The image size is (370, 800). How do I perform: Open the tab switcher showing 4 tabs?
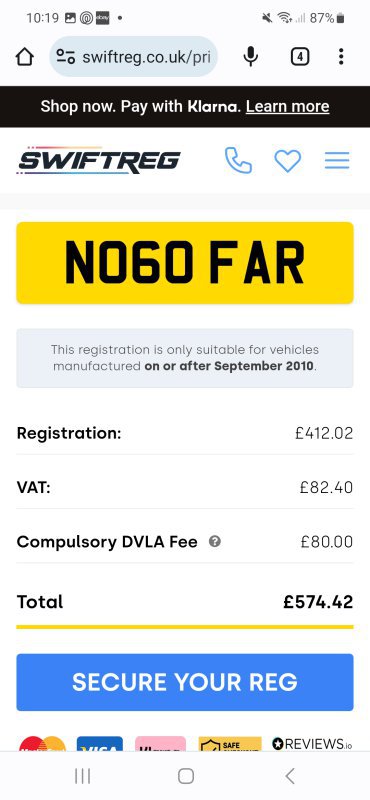point(300,57)
